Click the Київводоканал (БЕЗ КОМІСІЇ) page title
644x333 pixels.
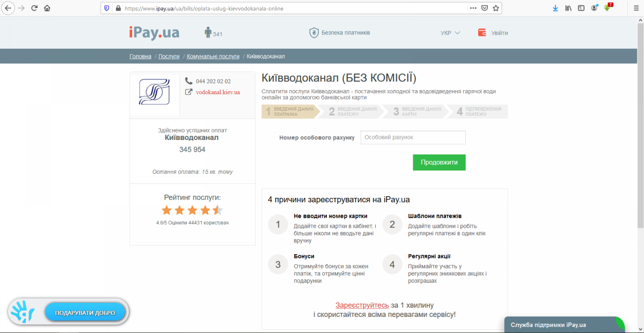pos(339,78)
